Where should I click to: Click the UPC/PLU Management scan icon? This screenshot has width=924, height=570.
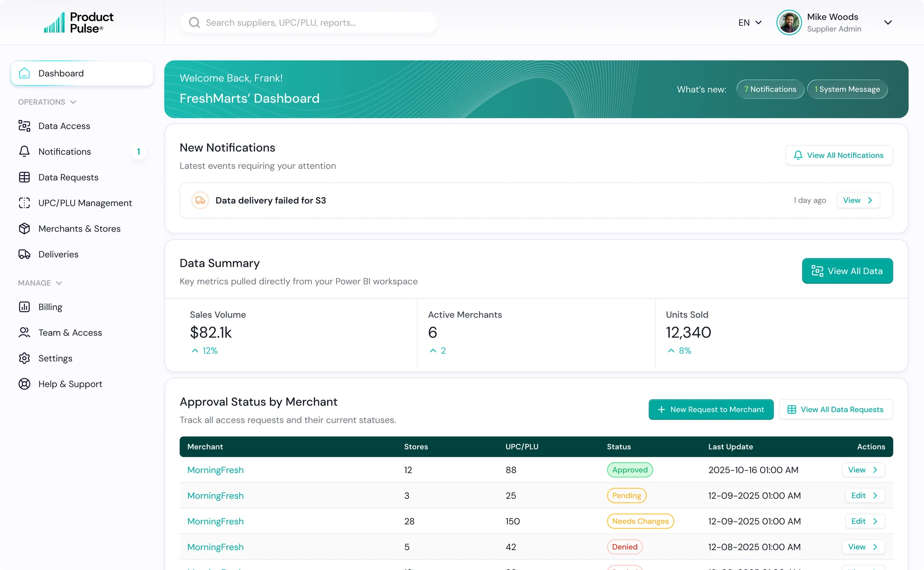click(24, 203)
